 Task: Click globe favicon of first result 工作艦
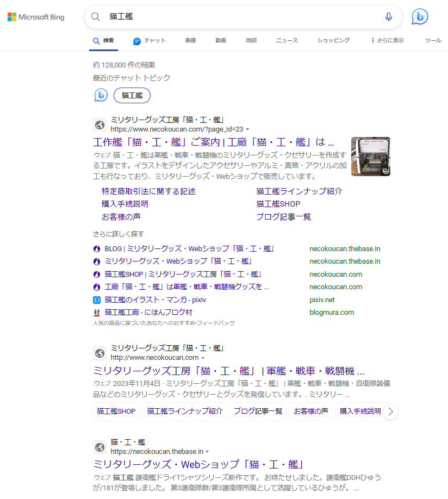click(x=99, y=125)
